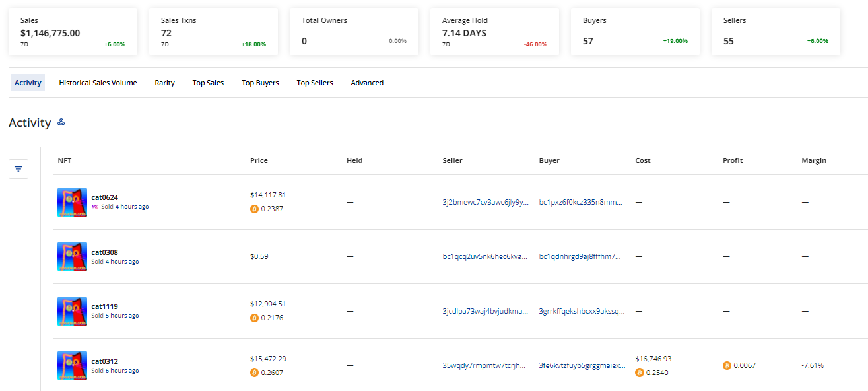This screenshot has width=868, height=391.
Task: Click the Bitcoin icon beside 0.2387
Action: pos(254,209)
